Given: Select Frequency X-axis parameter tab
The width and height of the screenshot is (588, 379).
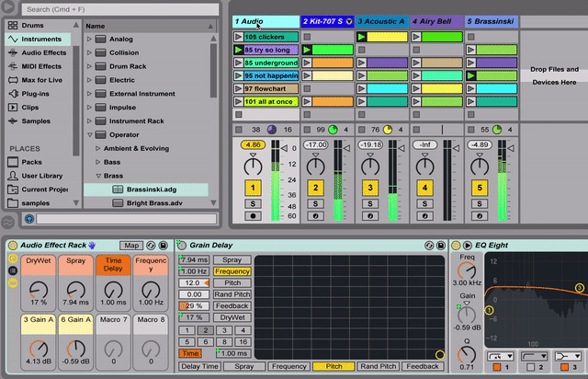Looking at the screenshot, I should tap(288, 366).
